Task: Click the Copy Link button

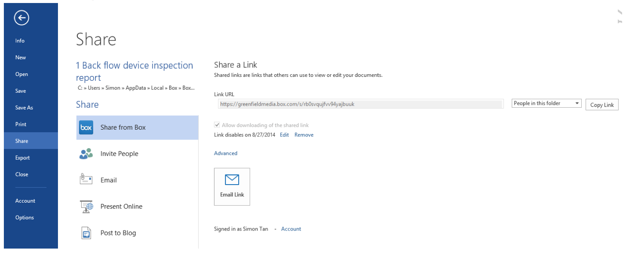Action: (x=602, y=105)
